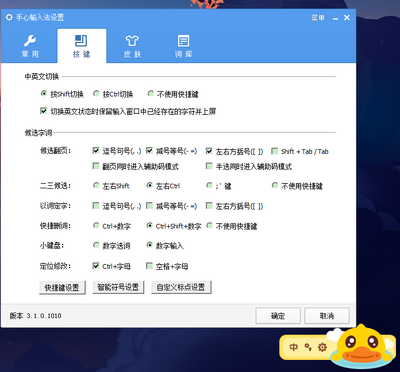Screen dimensions: 400x372
Task: Enable 减号等号 checkbox for 以词定字
Action: coord(150,206)
